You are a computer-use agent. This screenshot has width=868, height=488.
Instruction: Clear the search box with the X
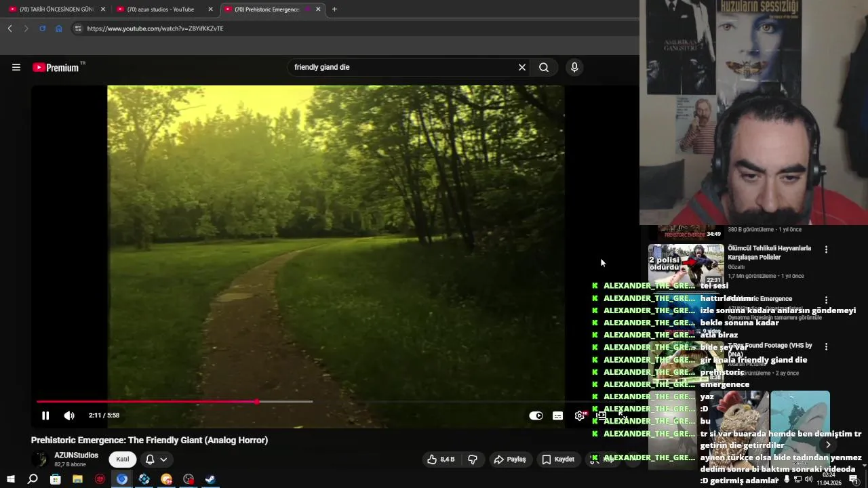coord(522,67)
